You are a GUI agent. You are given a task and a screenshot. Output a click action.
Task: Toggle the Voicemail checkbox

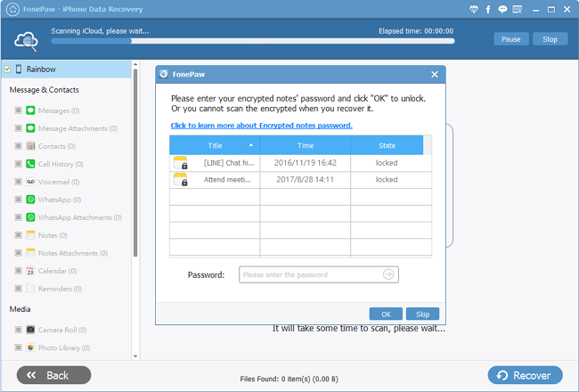click(18, 182)
